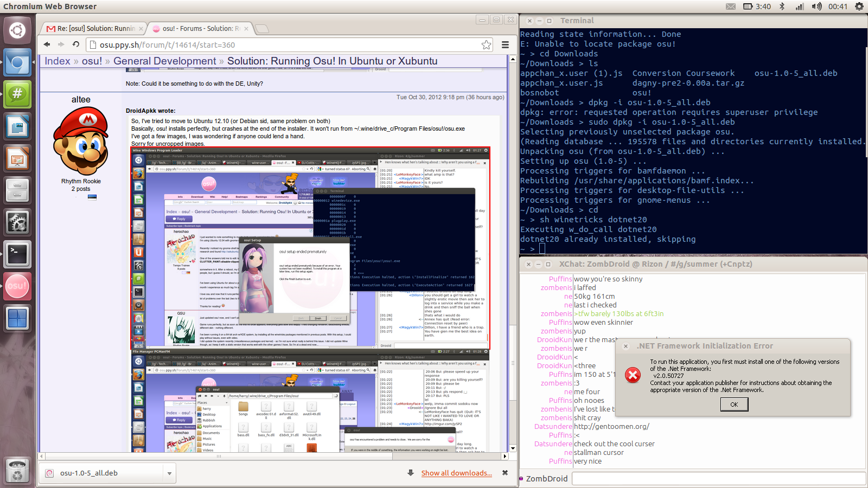Screen dimensions: 868x488
Task: Open System Settings gear in launcher
Action: click(17, 222)
